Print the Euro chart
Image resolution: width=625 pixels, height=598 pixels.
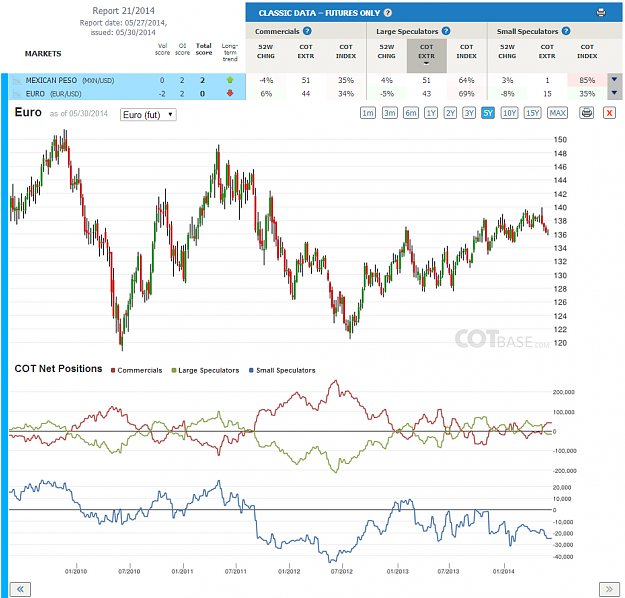(x=586, y=113)
